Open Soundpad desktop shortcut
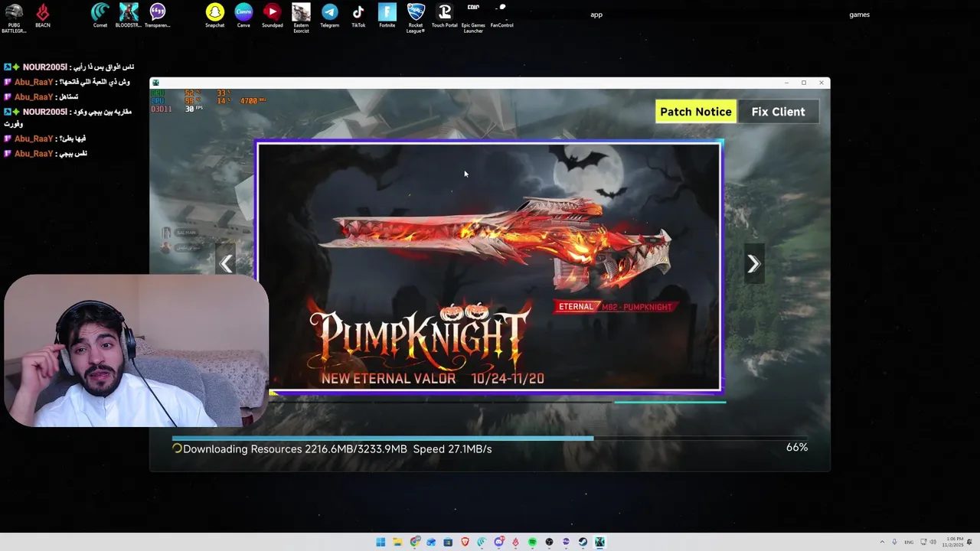 (273, 16)
